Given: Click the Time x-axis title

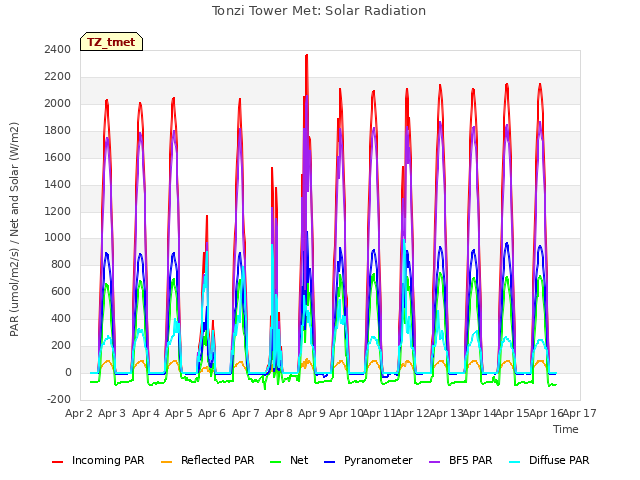Looking at the screenshot, I should [x=566, y=429].
